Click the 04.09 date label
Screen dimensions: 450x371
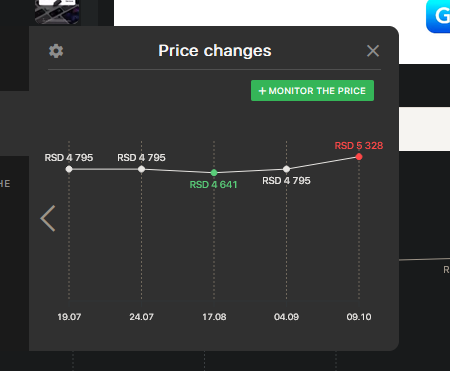coord(286,317)
